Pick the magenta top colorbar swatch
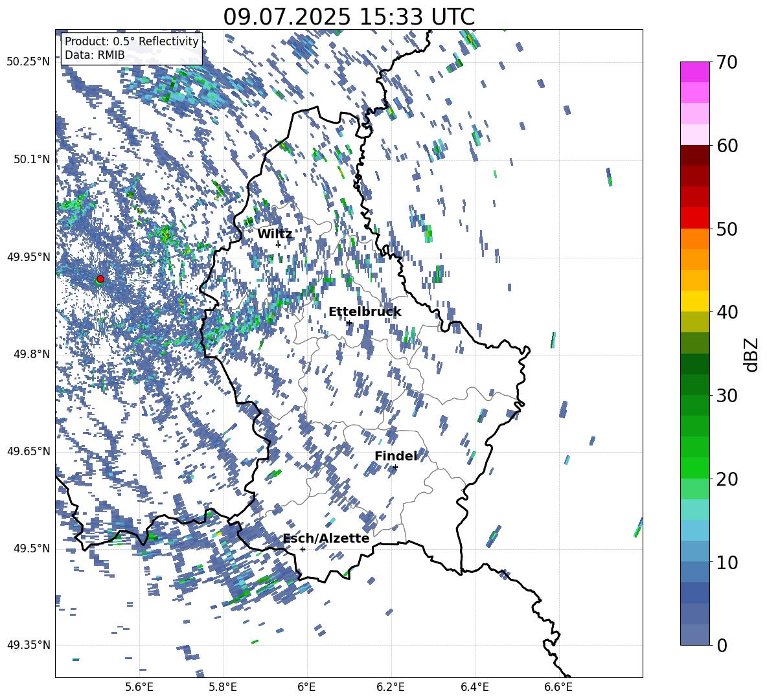The height and width of the screenshot is (700, 767). [695, 73]
